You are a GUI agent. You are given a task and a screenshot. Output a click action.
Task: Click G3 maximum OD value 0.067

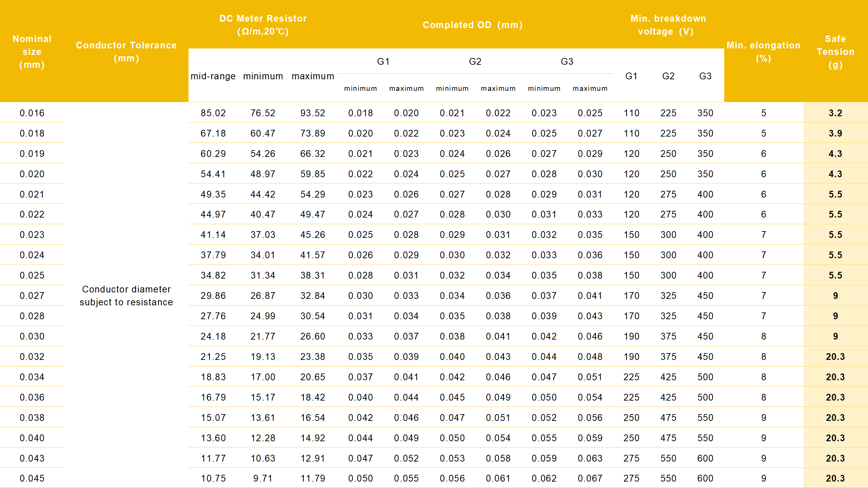(590, 478)
